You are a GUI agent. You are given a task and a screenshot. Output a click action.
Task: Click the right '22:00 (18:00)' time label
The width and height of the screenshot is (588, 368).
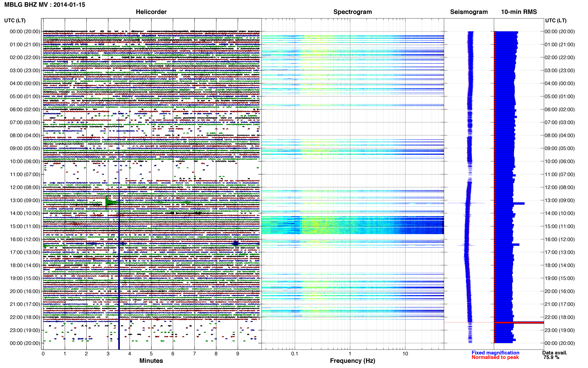coord(560,317)
